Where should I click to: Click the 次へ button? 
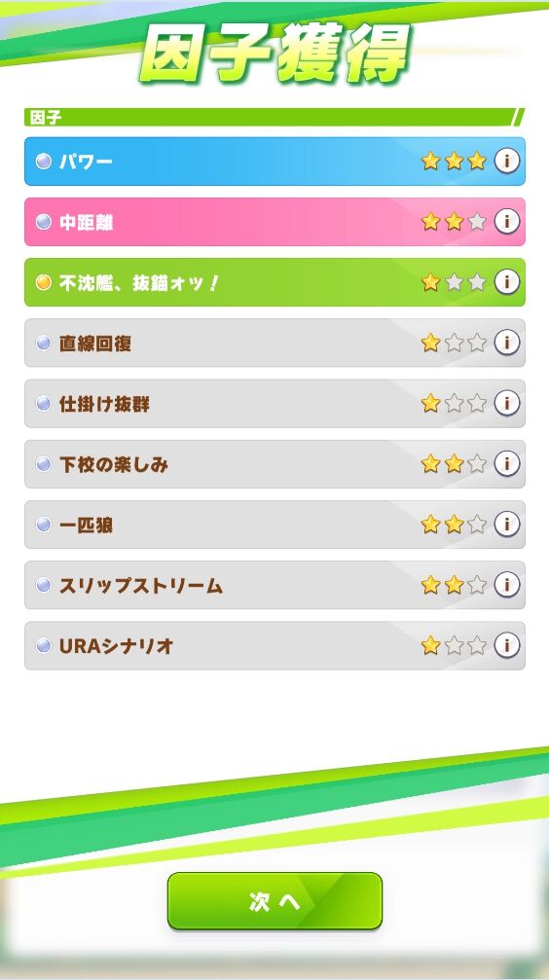pyautogui.click(x=274, y=900)
